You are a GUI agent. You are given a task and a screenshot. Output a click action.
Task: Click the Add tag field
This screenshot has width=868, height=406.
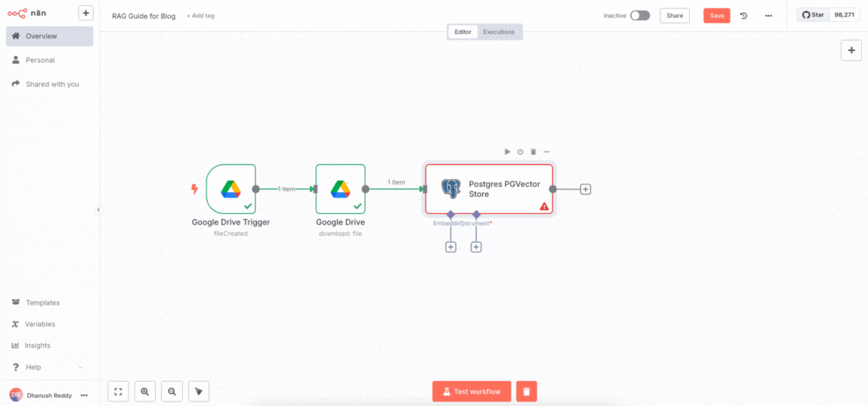point(201,16)
